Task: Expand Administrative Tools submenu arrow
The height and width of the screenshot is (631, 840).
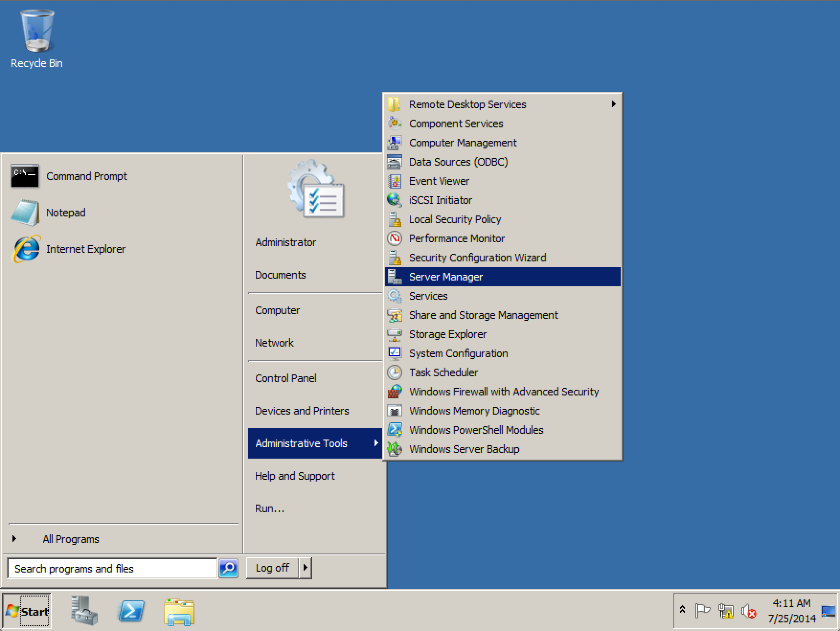Action: point(376,443)
